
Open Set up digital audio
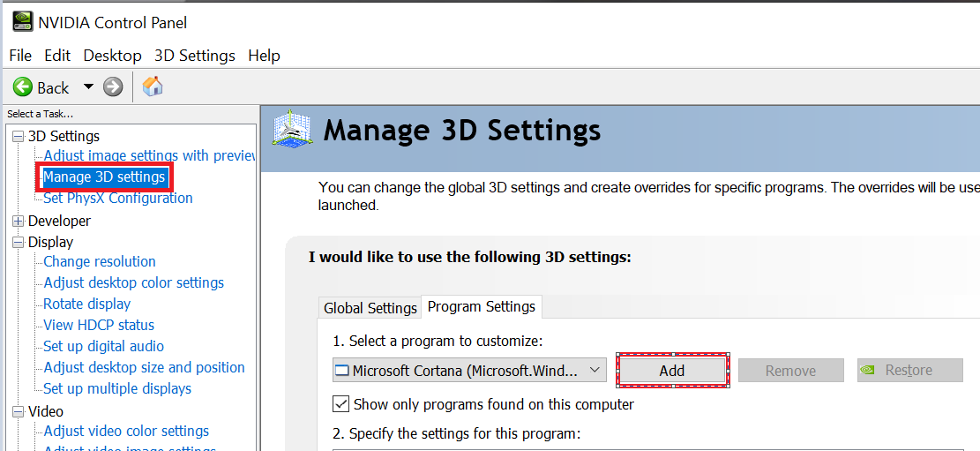click(x=104, y=347)
